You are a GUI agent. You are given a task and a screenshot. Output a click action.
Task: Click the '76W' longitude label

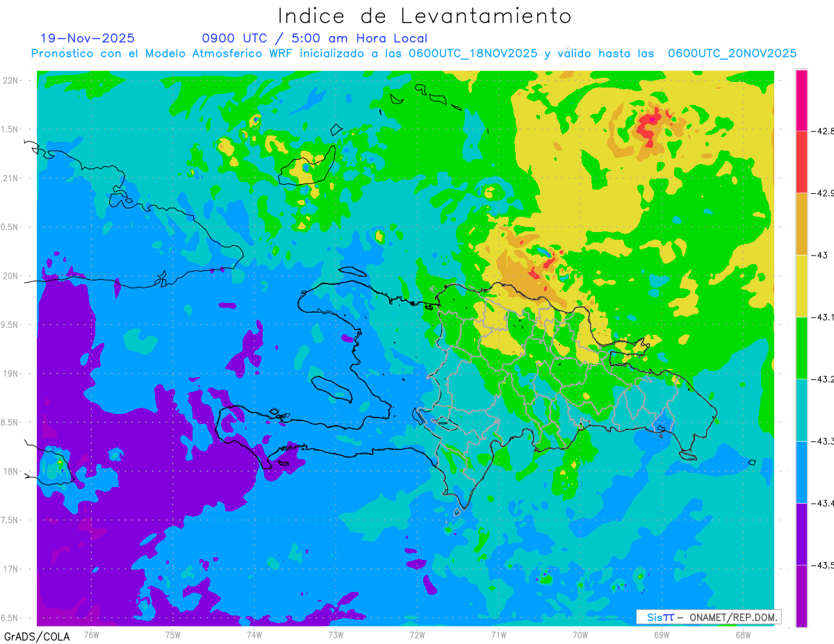(x=91, y=634)
